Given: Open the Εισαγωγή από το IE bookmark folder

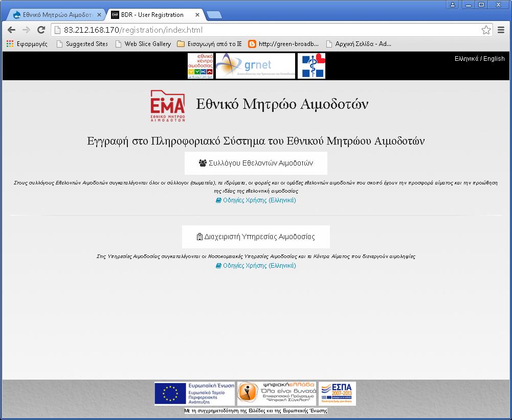Looking at the screenshot, I should 209,44.
